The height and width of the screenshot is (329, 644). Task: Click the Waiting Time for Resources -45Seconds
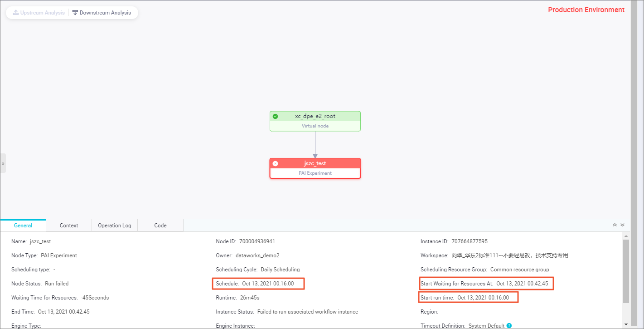coord(95,298)
